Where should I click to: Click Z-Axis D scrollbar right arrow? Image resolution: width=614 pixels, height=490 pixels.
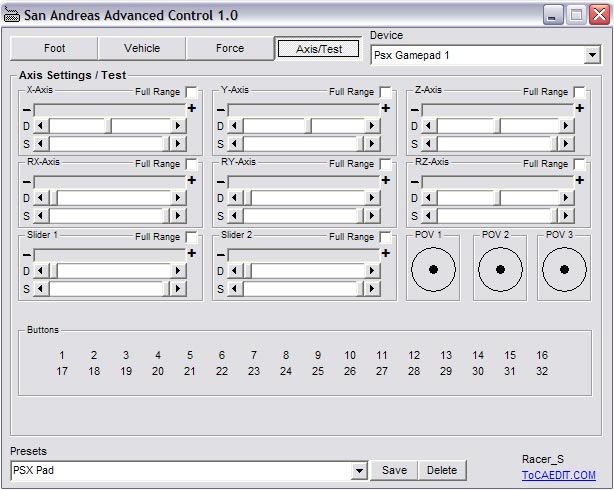[566, 126]
